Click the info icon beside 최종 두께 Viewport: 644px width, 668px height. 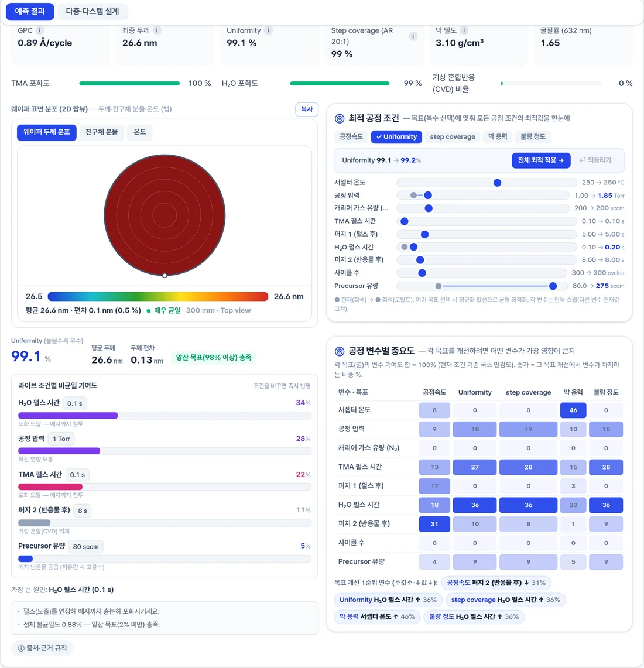click(x=157, y=30)
